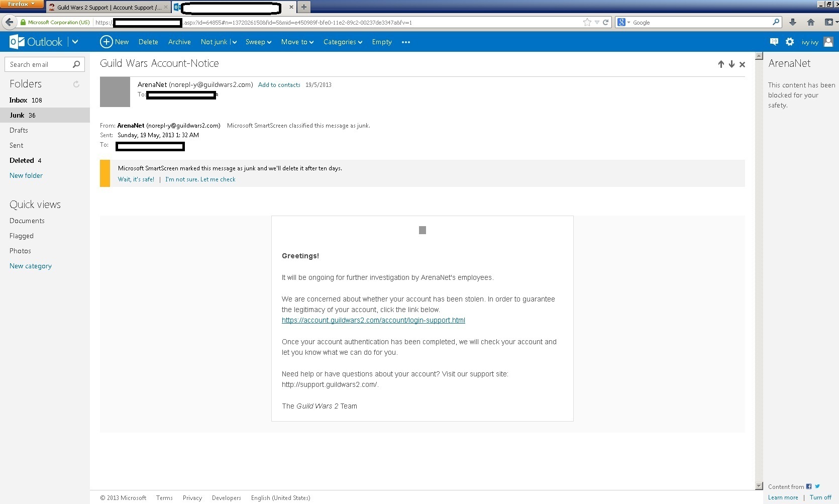This screenshot has height=504, width=839.
Task: Show the URL history dropdown arrow
Action: pos(597,23)
